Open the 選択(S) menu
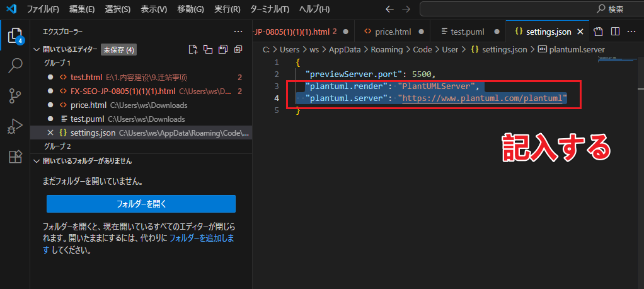This screenshot has height=289, width=644. coord(117,9)
